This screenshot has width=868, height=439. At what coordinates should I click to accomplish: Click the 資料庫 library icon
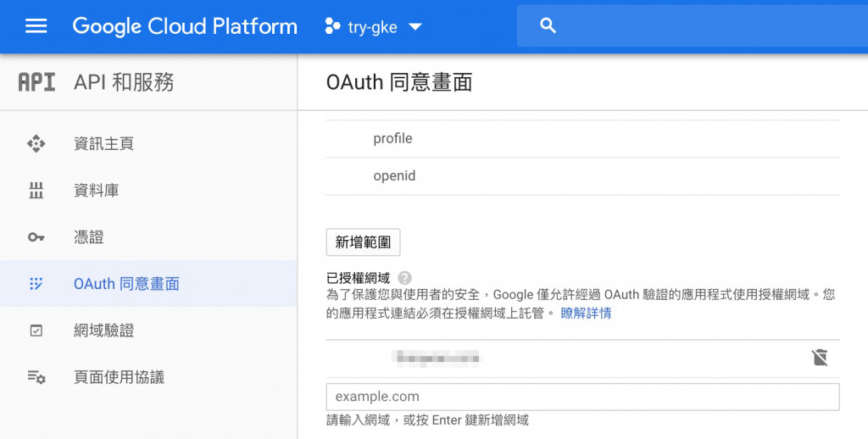(36, 191)
